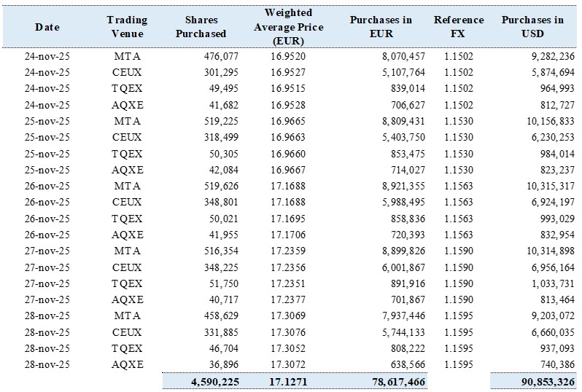This screenshot has height=392, width=582.
Task: Select the USD purchase value 1,033,731
Action: tap(546, 283)
